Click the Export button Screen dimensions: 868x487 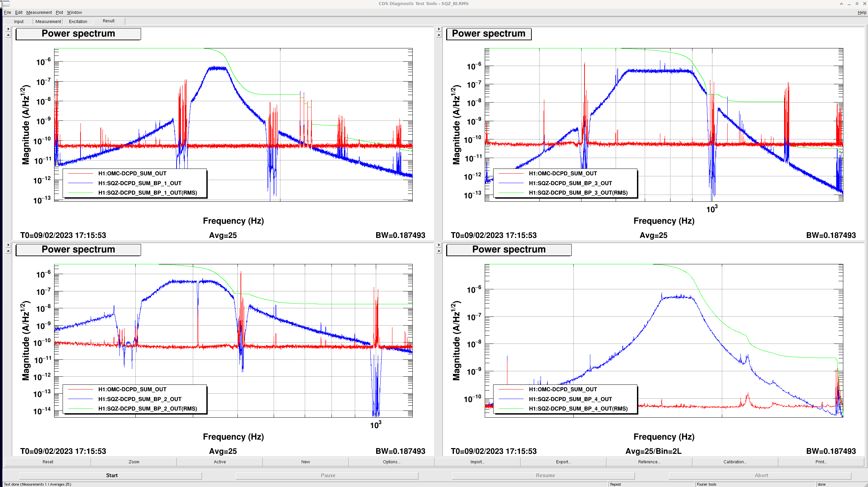point(563,462)
